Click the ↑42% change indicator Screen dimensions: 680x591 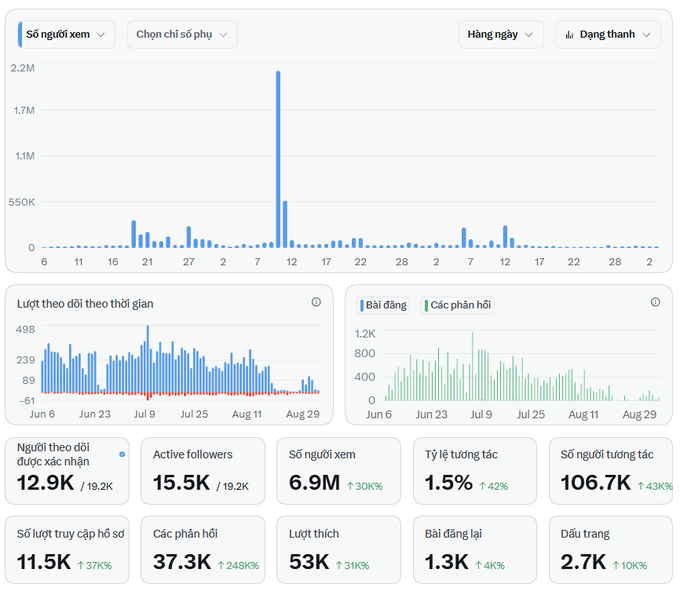pos(494,487)
